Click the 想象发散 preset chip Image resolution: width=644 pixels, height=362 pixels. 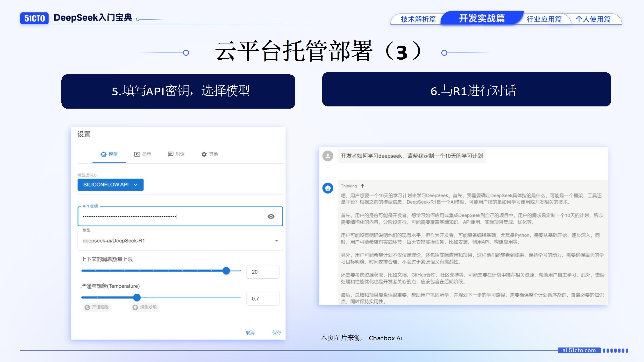(145, 307)
